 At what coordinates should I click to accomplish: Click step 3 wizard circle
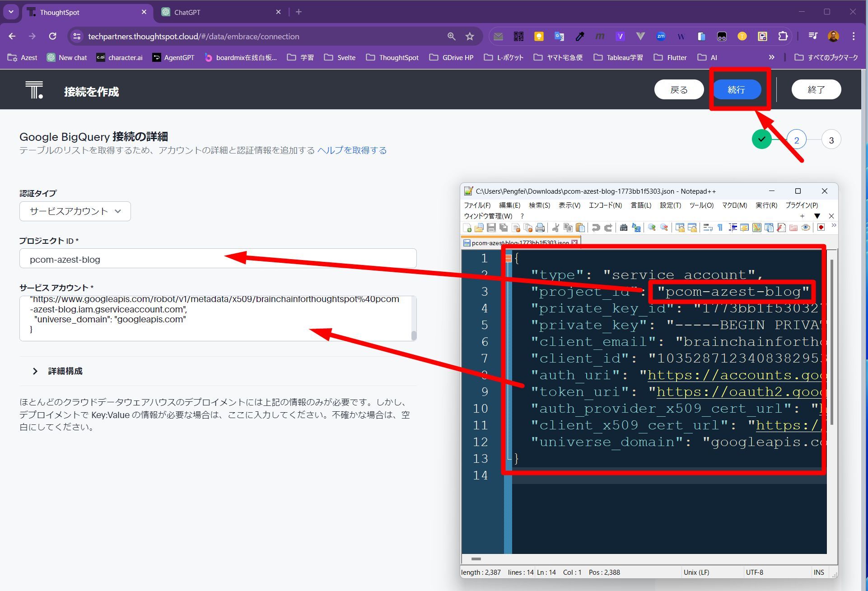[831, 140]
